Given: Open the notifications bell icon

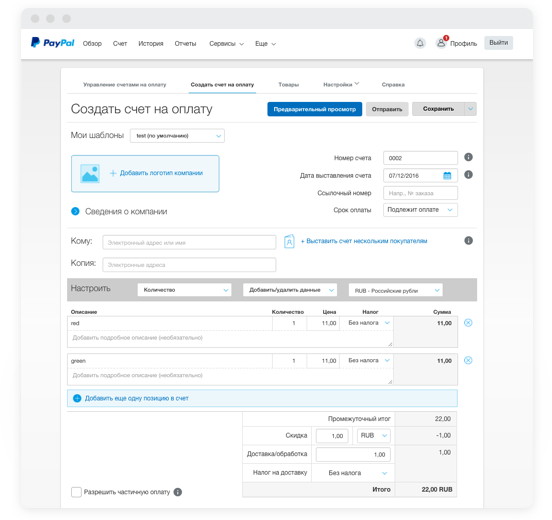Looking at the screenshot, I should 420,43.
